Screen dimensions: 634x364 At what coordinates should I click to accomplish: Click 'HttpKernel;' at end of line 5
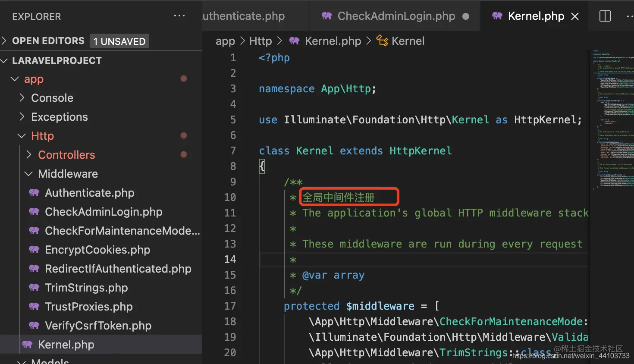548,119
